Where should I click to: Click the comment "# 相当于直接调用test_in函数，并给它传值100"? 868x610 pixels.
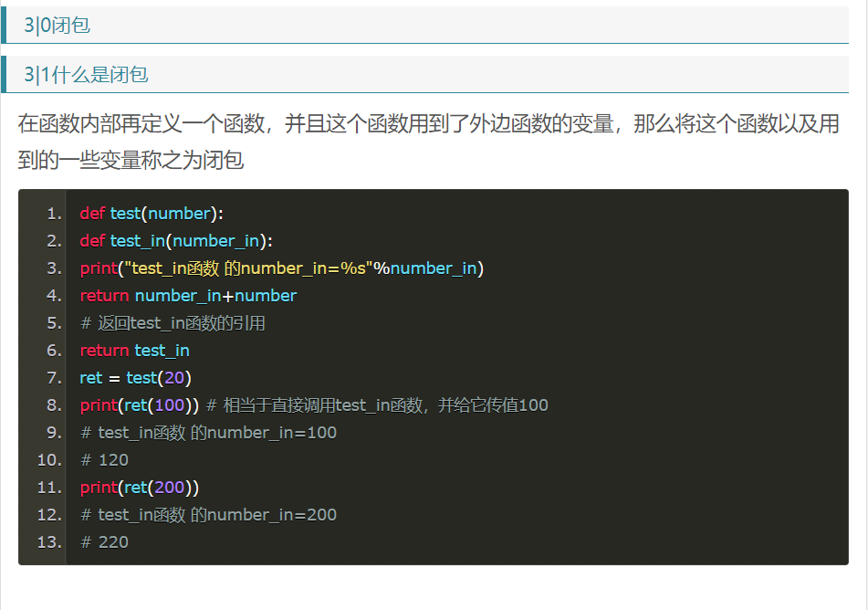[377, 405]
